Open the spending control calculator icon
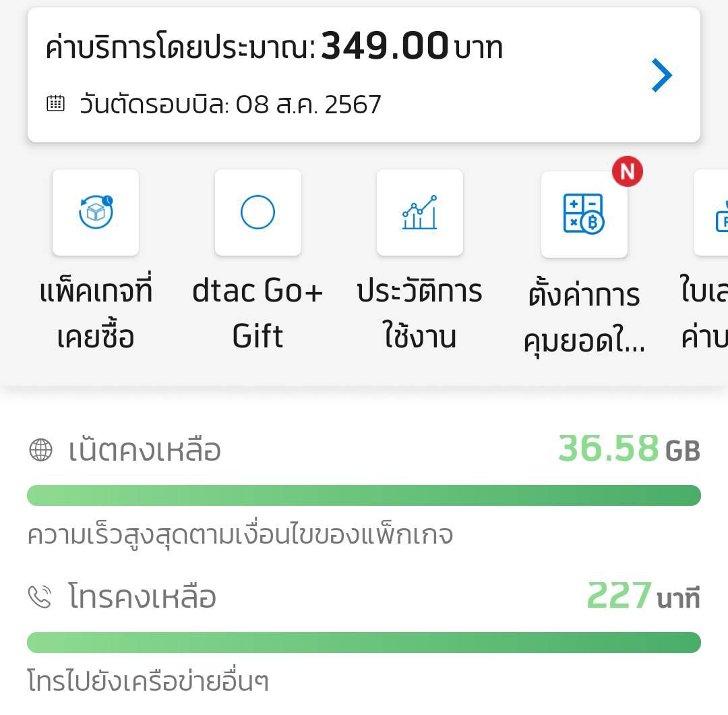This screenshot has height=715, width=728. click(x=584, y=214)
